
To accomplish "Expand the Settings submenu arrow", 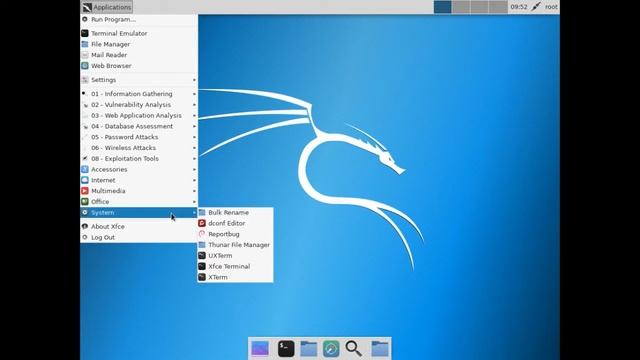I will [194, 80].
